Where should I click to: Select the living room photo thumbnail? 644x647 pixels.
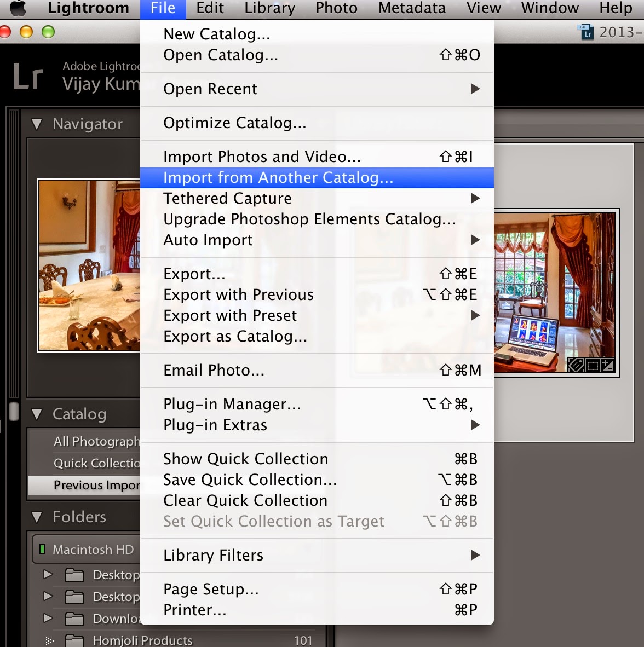[x=555, y=293]
